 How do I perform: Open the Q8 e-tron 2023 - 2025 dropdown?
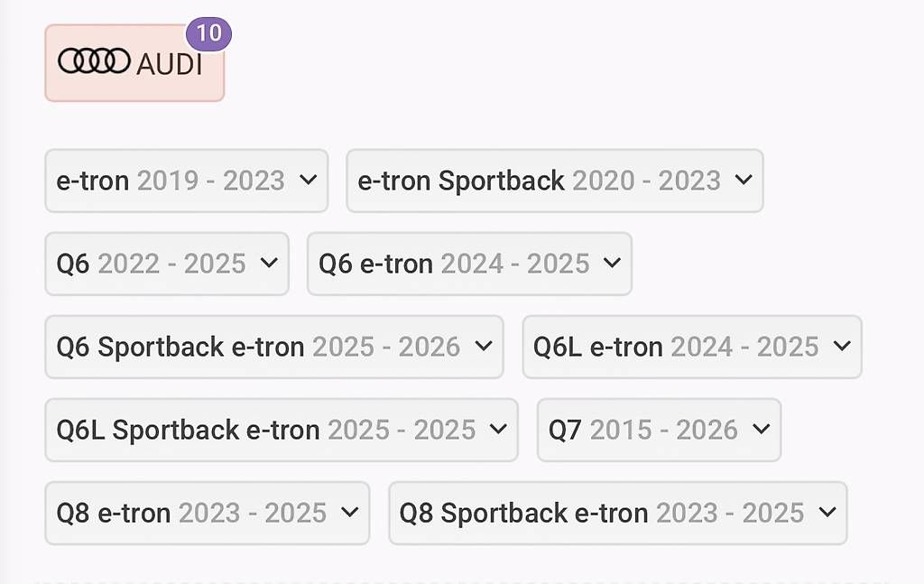pyautogui.click(x=207, y=513)
